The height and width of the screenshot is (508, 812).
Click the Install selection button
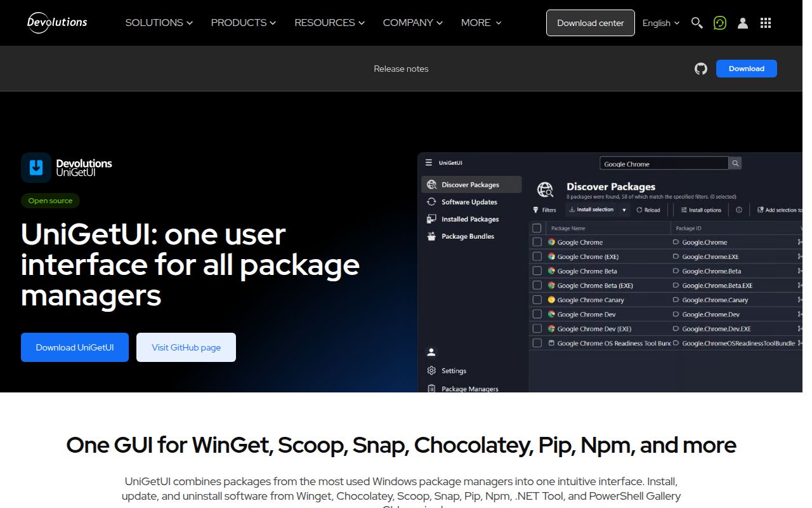591,210
